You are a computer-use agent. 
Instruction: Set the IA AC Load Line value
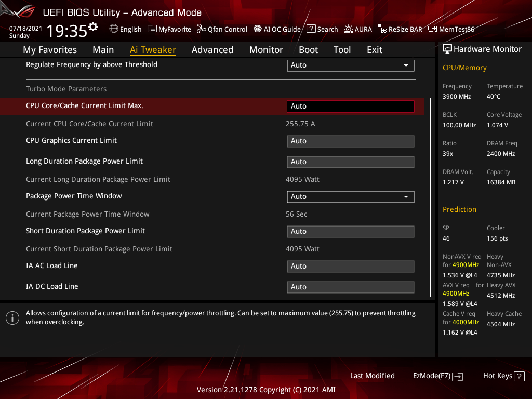(350, 266)
